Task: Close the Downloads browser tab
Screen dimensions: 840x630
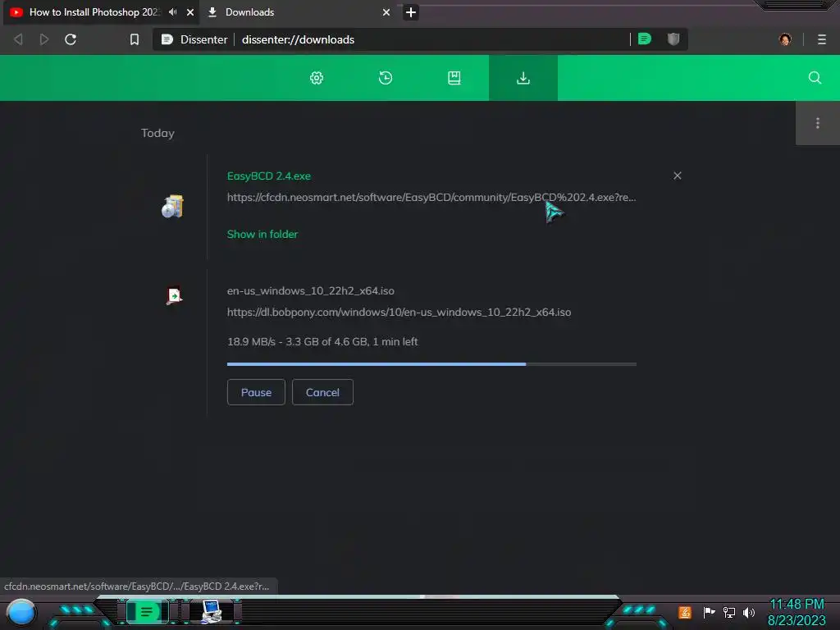Action: [386, 12]
